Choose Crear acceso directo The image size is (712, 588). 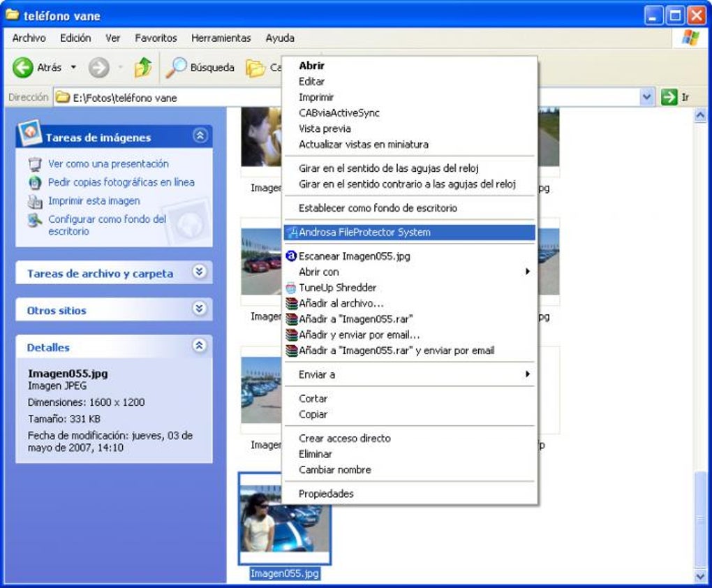click(409, 439)
